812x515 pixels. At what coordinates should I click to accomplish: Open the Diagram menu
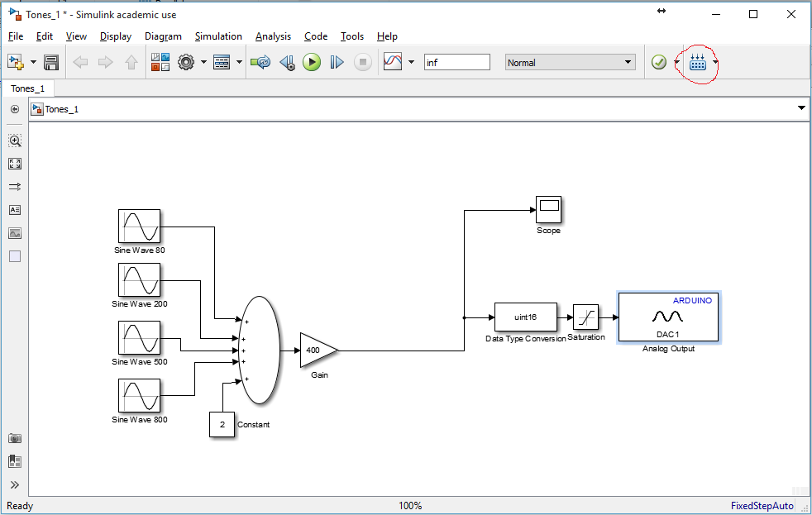click(163, 36)
